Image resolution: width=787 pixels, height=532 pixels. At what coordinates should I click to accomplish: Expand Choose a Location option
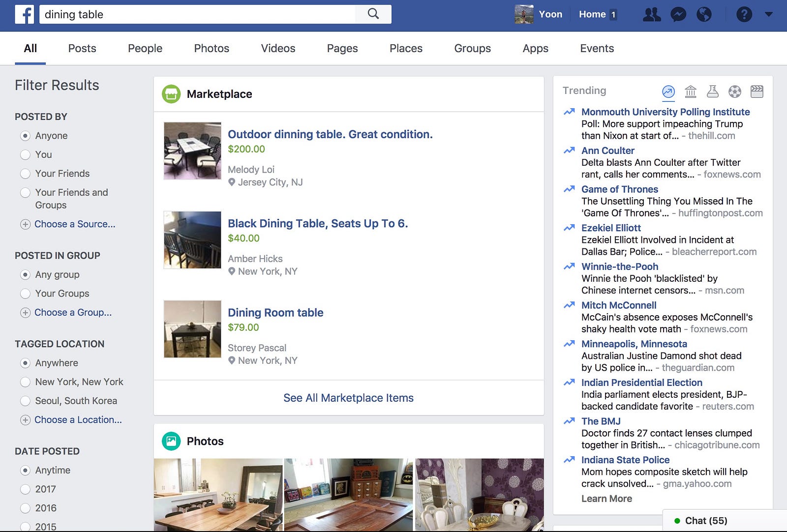point(78,420)
